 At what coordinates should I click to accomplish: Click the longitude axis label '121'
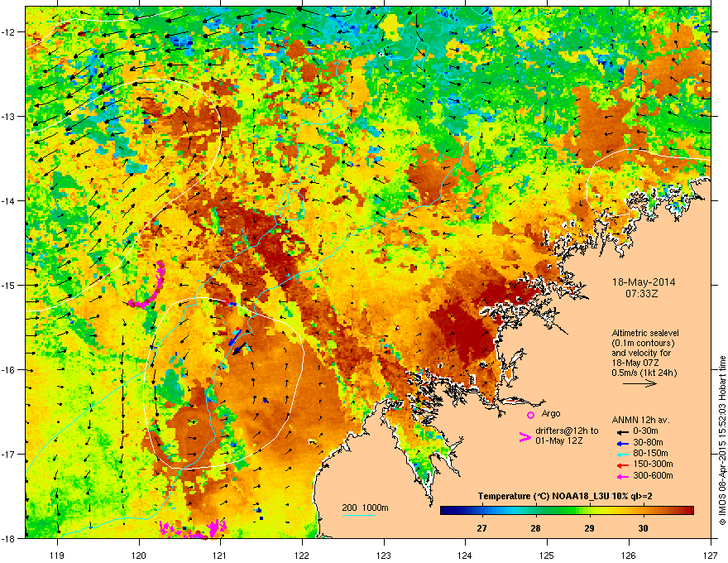click(220, 555)
